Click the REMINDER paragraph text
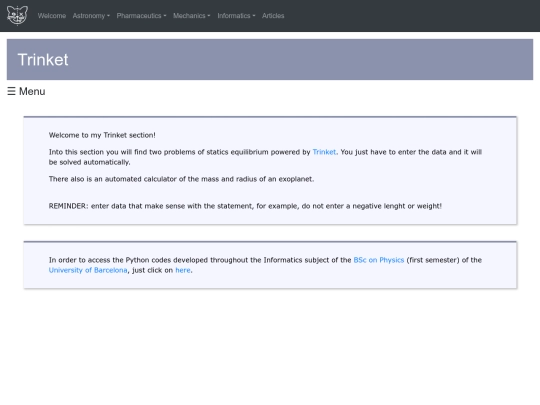The height and width of the screenshot is (405, 540). click(x=245, y=206)
